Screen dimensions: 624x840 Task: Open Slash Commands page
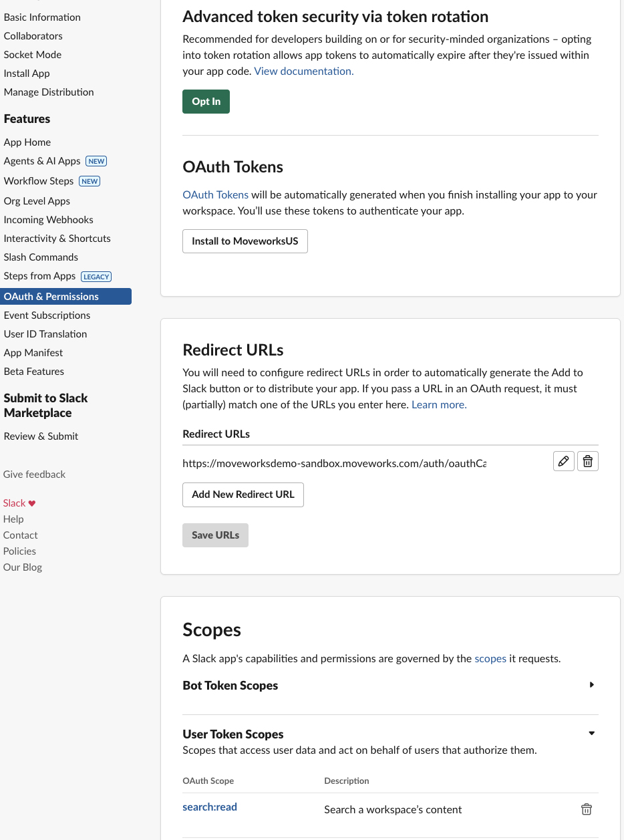pos(41,257)
